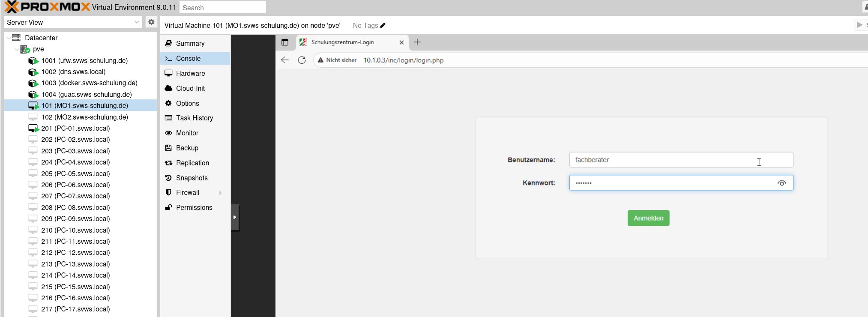This screenshot has width=868, height=317.
Task: Click the Hardware monitor icon
Action: click(x=168, y=73)
